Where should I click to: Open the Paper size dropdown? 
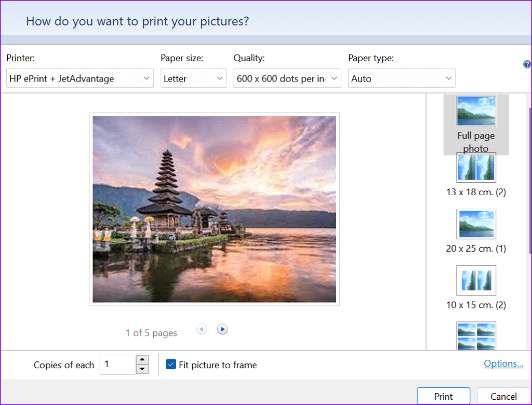click(193, 78)
